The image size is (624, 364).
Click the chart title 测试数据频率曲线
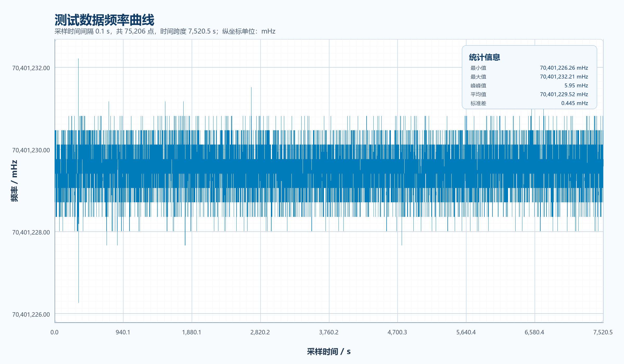[104, 20]
